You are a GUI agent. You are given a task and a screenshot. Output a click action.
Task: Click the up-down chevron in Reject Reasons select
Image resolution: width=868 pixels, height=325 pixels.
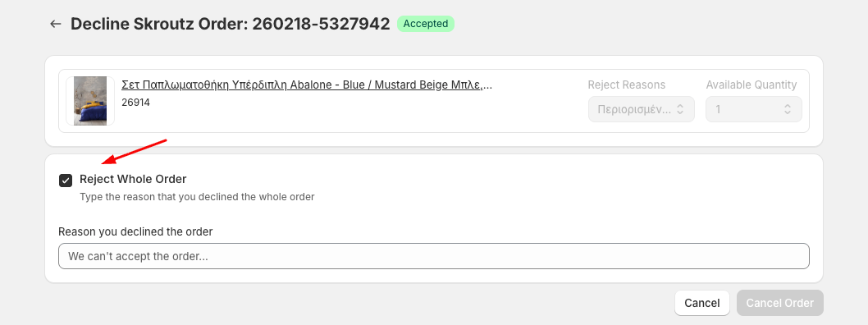coord(680,109)
